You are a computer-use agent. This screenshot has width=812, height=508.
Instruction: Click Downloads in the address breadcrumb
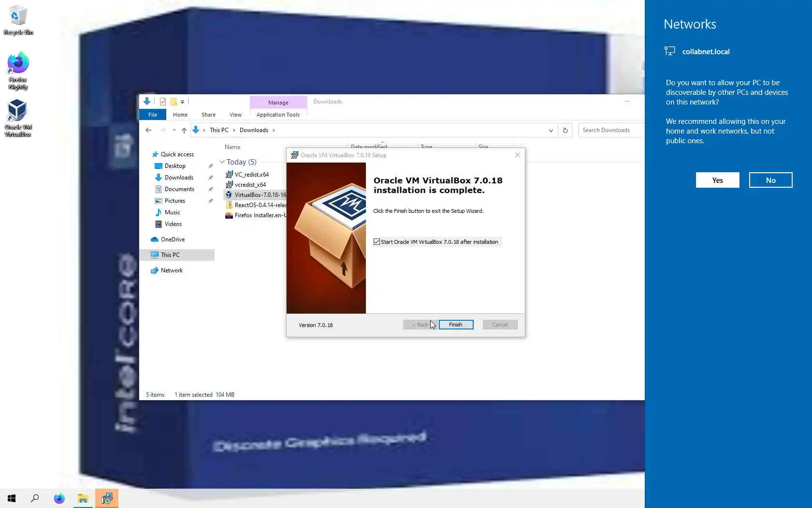click(x=254, y=130)
